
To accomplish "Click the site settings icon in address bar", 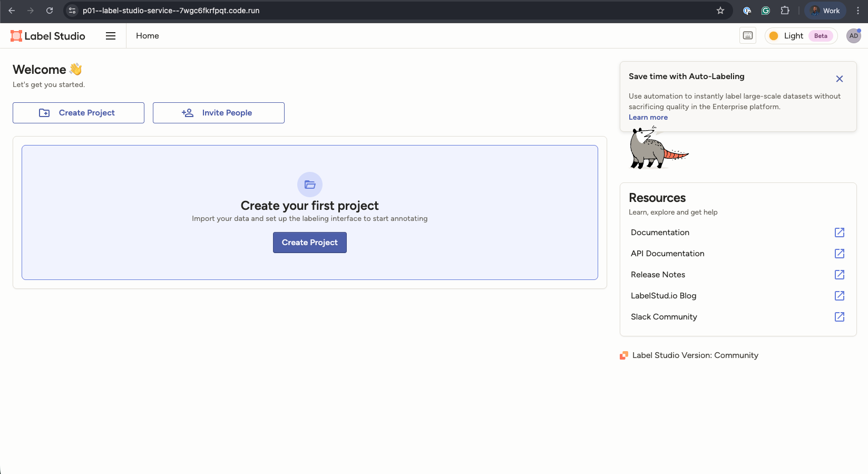I will pos(72,11).
